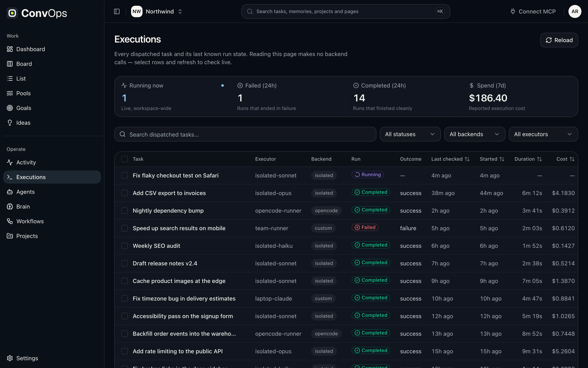Open Fix timezone bug in delivery estimates
Image resolution: width=588 pixels, height=368 pixels.
coord(184,299)
